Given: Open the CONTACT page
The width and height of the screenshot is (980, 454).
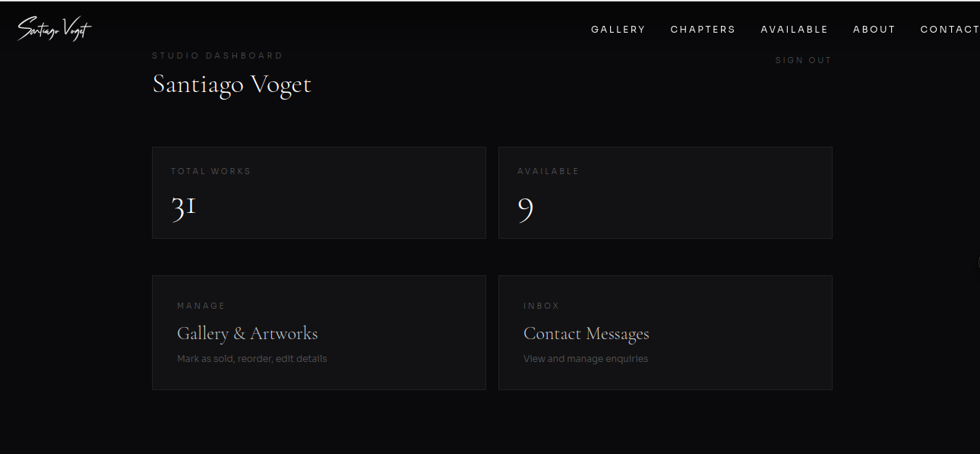Looking at the screenshot, I should 950,29.
